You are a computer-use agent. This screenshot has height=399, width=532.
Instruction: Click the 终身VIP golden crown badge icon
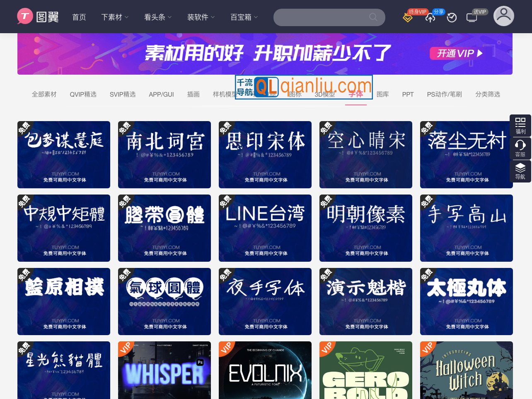tap(408, 18)
